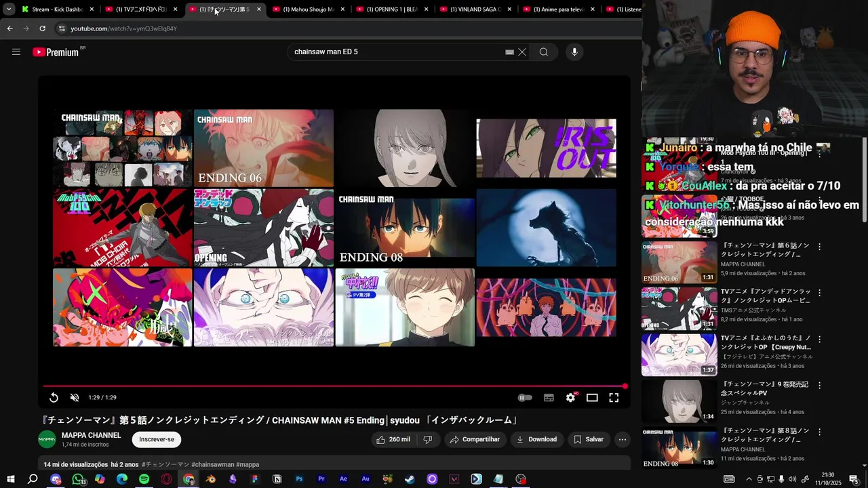
Task: Open the browser tab search dropdown arrow
Action: (9, 9)
